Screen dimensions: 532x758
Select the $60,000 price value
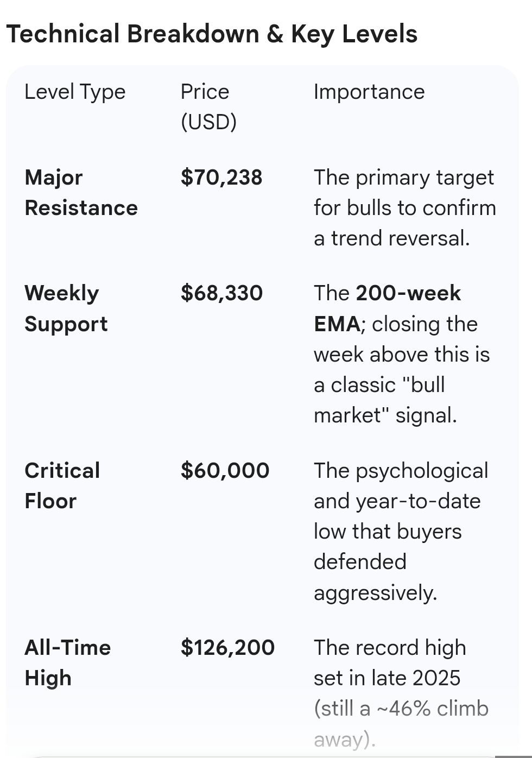pos(225,471)
